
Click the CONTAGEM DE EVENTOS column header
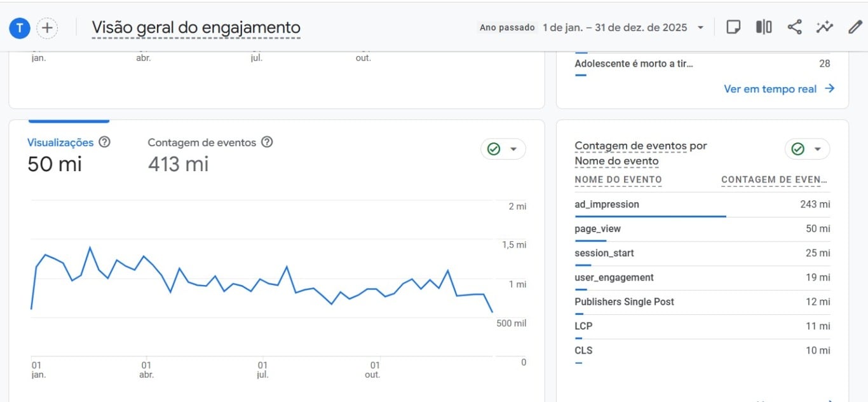pyautogui.click(x=775, y=180)
